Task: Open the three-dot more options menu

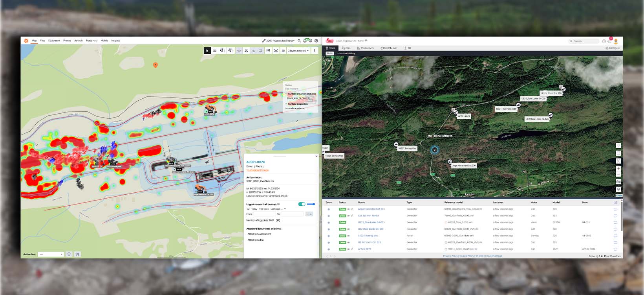Action: click(315, 51)
